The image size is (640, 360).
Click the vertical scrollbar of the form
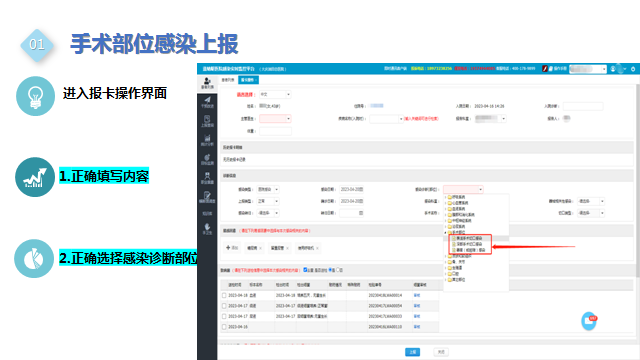[x=638, y=180]
